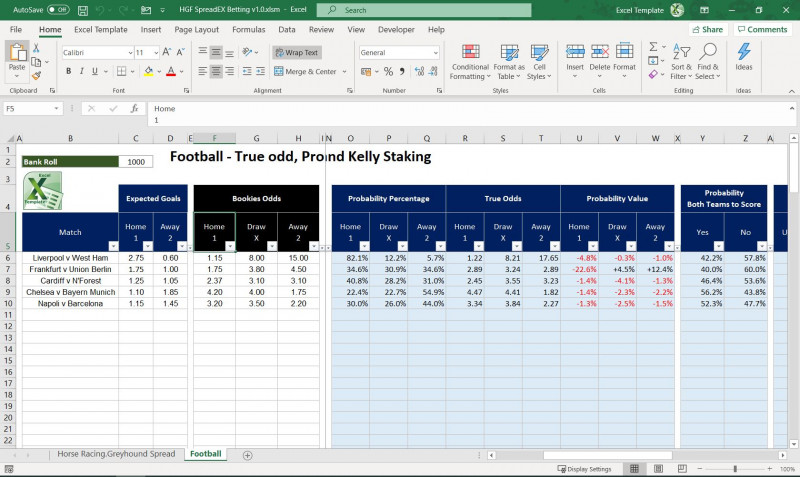The height and width of the screenshot is (477, 800).
Task: Add a new sheet with plus icon
Action: point(247,455)
